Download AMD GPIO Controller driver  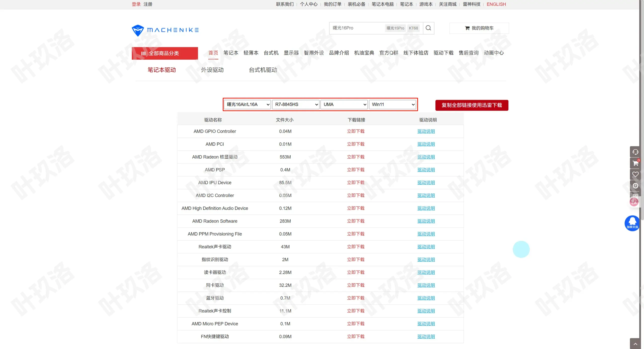(356, 131)
